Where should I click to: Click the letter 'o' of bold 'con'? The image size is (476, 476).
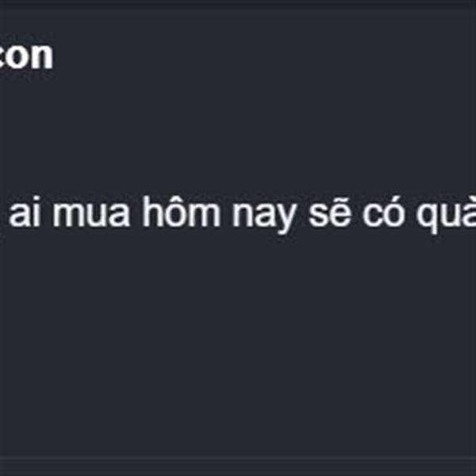pyautogui.click(x=17, y=57)
